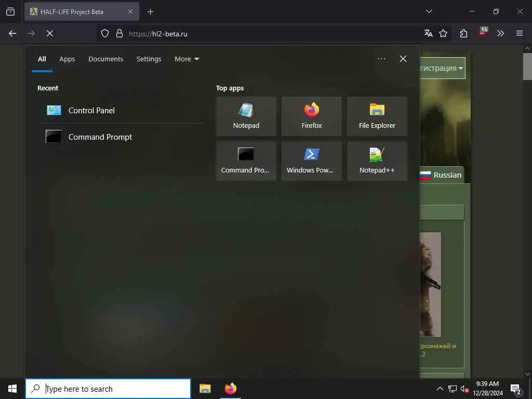Click the tracking protection shield icon
This screenshot has height=399, width=532.
105,33
